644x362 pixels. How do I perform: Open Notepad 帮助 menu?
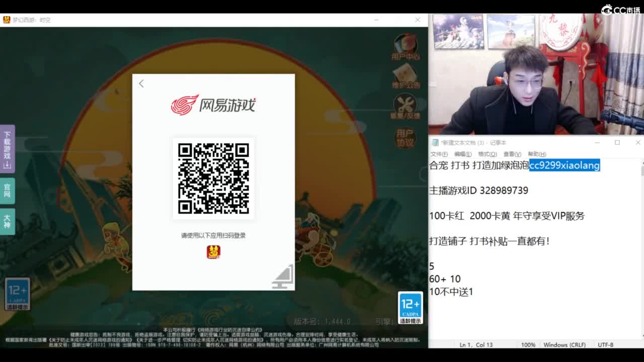(x=537, y=154)
